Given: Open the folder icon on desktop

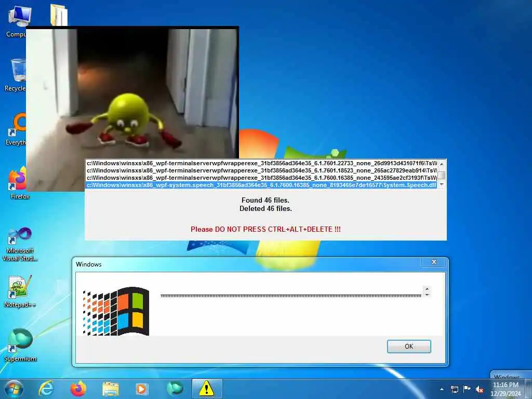Looking at the screenshot, I should [59, 15].
